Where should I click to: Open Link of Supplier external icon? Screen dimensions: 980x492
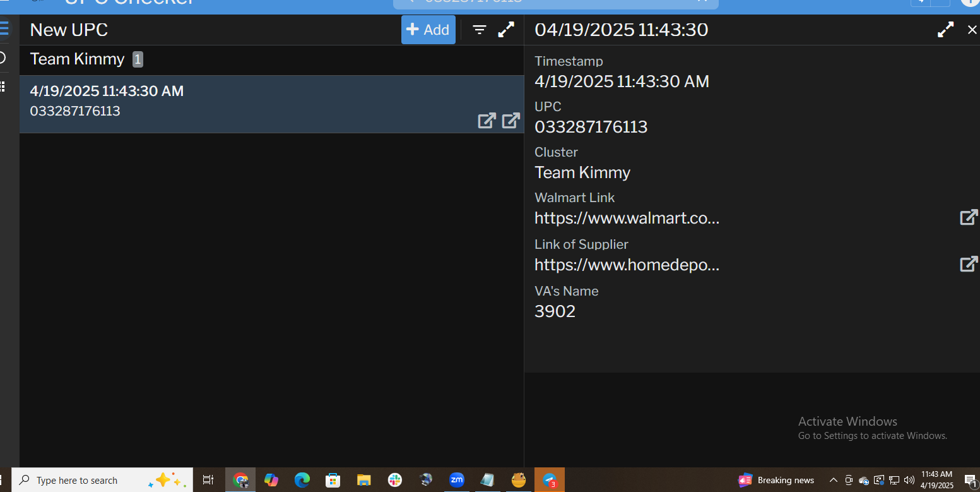(x=969, y=264)
